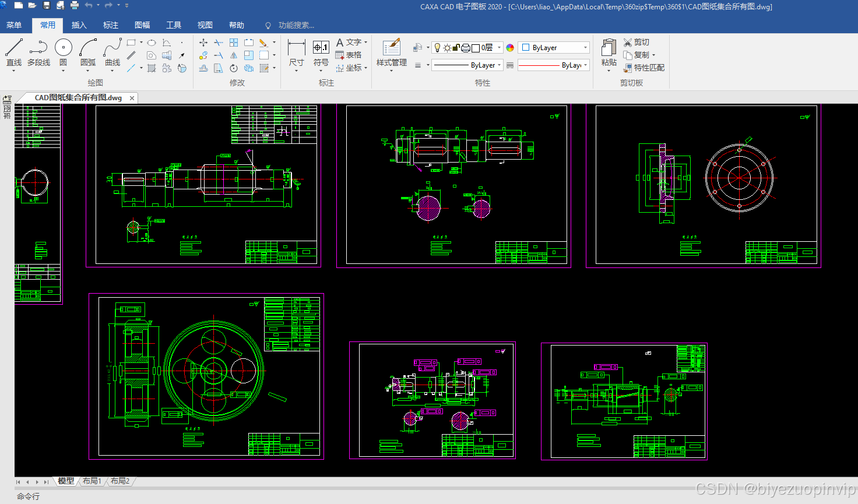Image resolution: width=858 pixels, height=504 pixels.
Task: Toggle layer 0 padlock lock state
Action: coord(456,48)
